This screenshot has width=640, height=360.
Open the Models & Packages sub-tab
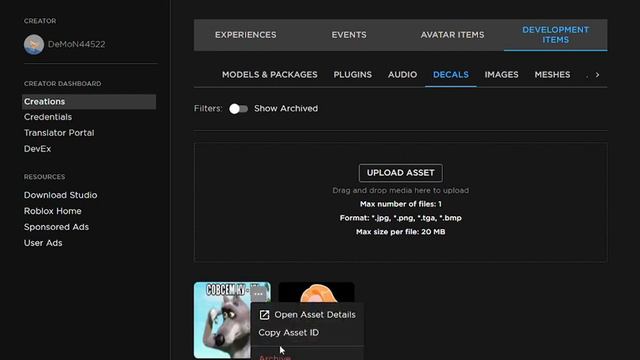pos(269,75)
